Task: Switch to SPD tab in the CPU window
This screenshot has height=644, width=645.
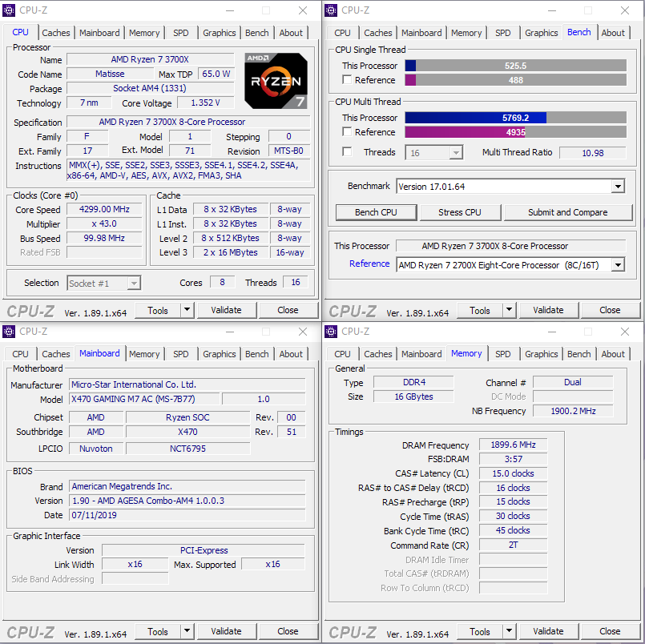Action: 180,33
